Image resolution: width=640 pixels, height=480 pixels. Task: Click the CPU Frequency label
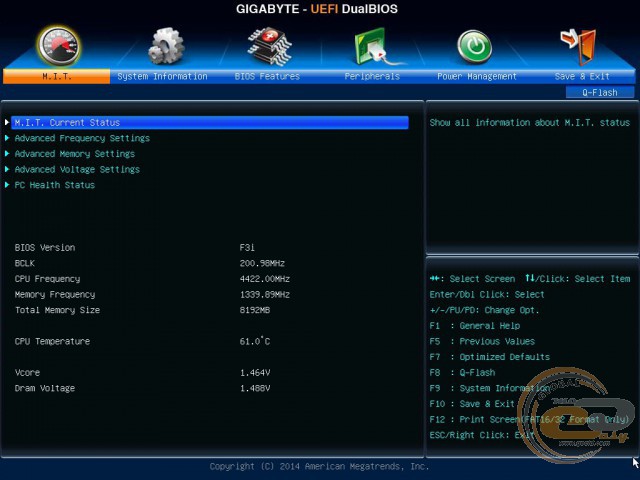47,279
